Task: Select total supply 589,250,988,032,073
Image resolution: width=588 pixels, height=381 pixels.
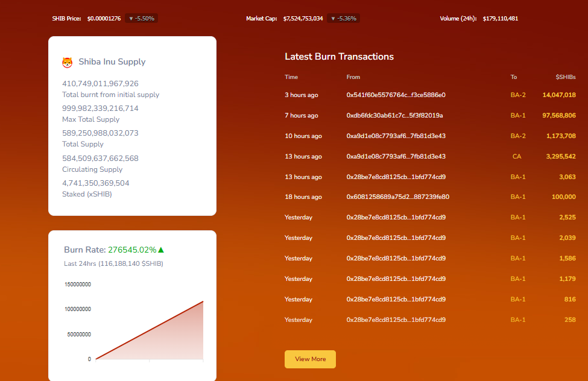Action: click(x=100, y=133)
